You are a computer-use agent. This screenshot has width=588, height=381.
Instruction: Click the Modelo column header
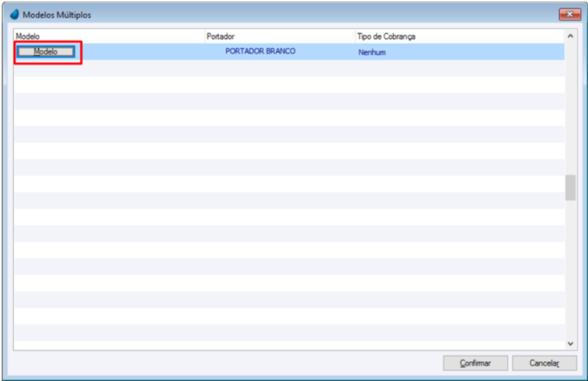point(109,37)
